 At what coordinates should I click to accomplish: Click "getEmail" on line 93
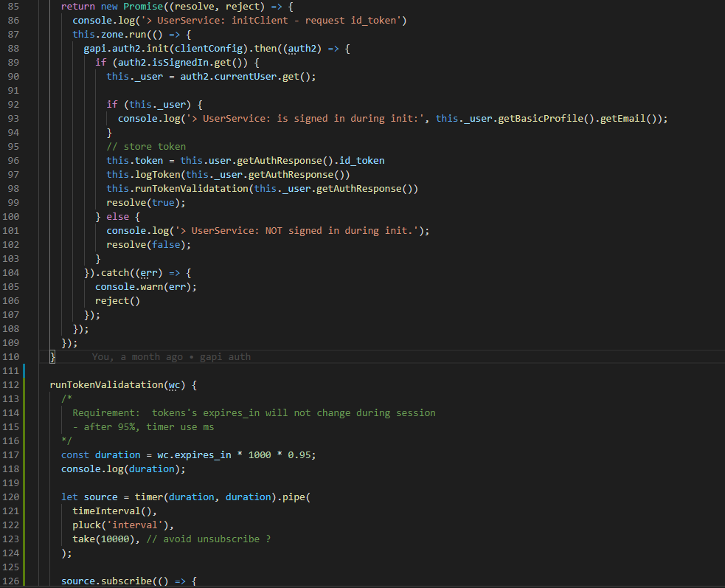[x=622, y=119]
